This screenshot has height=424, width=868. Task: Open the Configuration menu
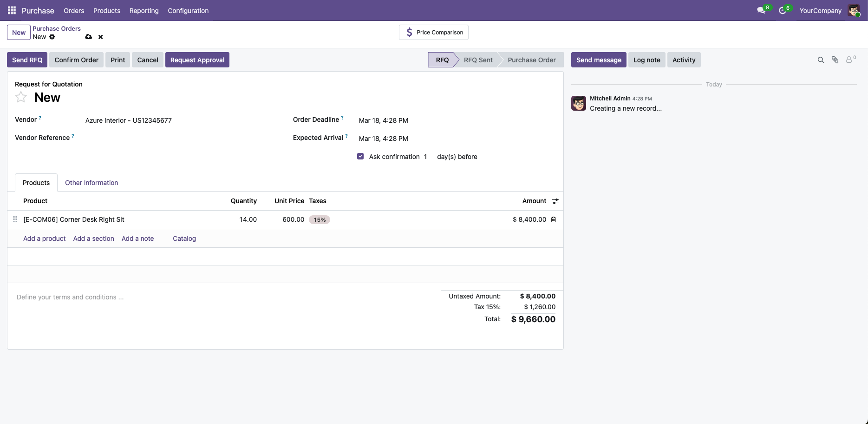(188, 10)
